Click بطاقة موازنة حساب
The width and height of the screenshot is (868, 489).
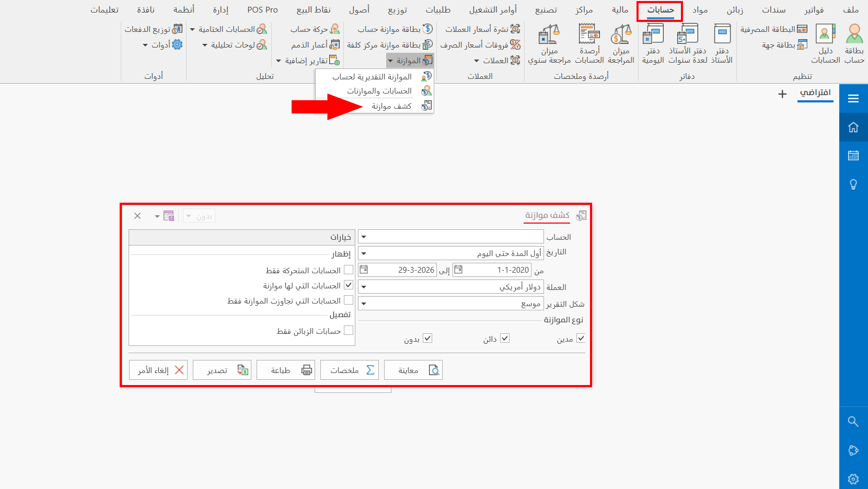(395, 29)
